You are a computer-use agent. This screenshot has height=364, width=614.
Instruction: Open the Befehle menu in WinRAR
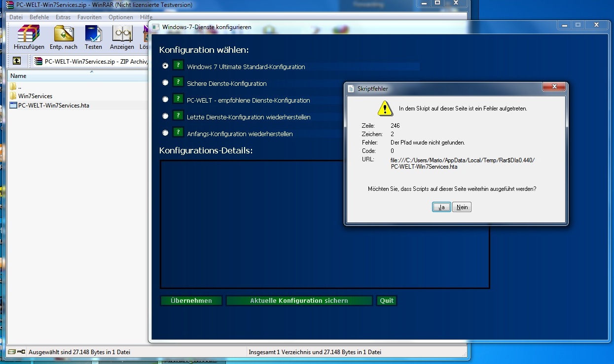(x=39, y=17)
